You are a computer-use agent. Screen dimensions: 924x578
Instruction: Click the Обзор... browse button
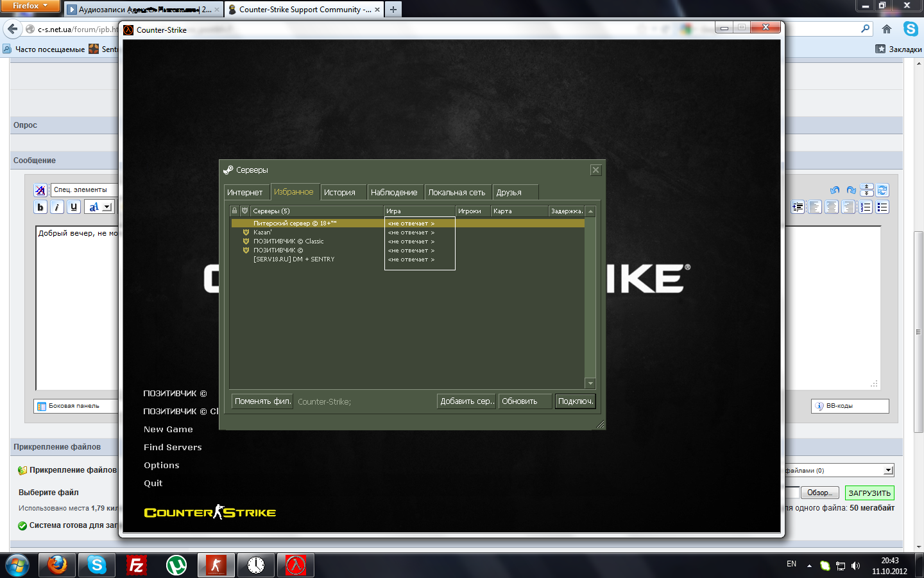[819, 493]
